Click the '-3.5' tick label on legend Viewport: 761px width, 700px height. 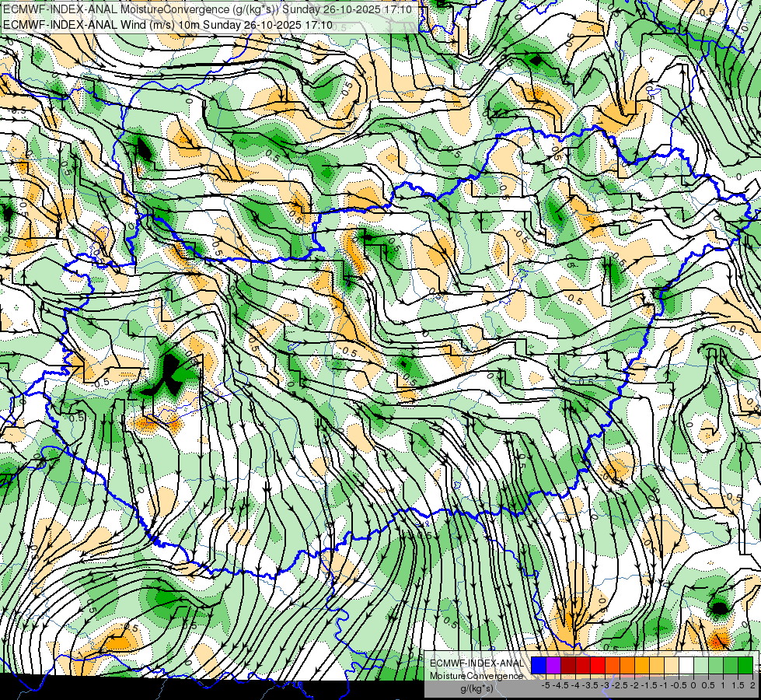(591, 685)
